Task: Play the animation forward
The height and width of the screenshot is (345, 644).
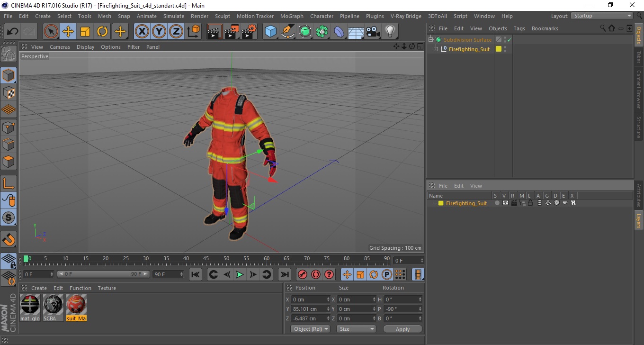Action: 240,274
